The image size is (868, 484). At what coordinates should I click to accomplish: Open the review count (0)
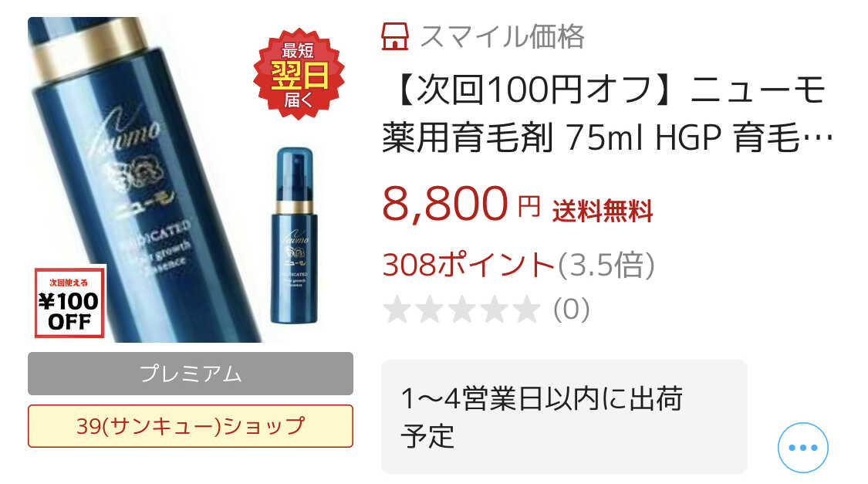571,309
